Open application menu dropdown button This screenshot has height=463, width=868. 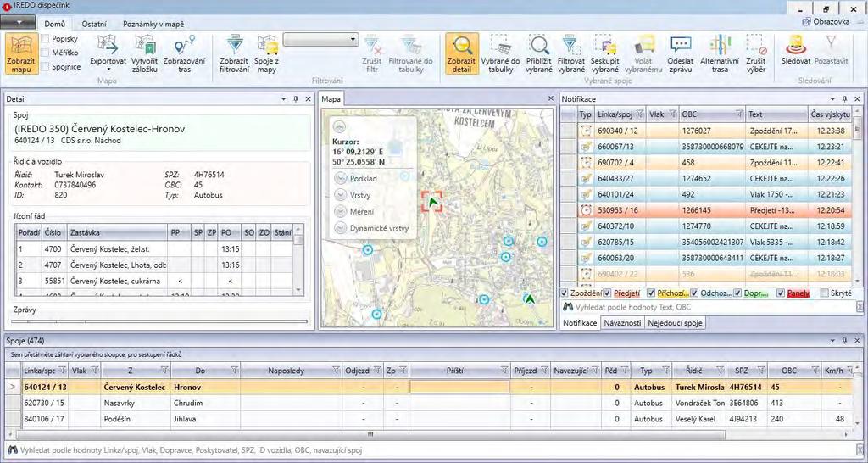19,22
